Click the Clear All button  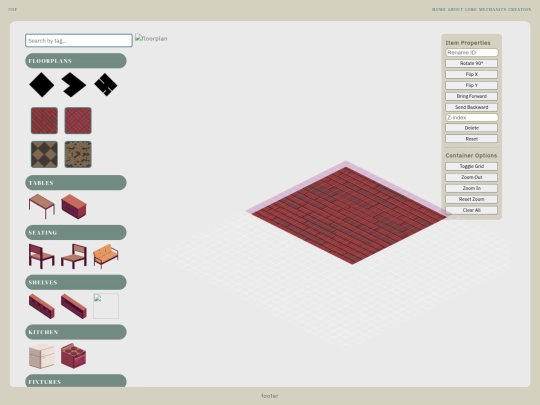click(x=471, y=210)
